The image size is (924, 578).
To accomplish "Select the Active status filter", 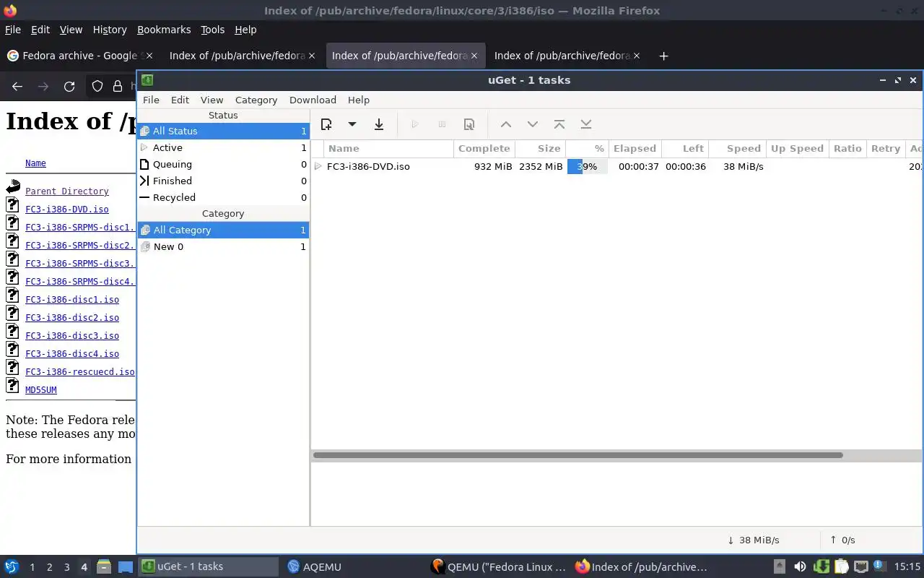I will click(223, 147).
